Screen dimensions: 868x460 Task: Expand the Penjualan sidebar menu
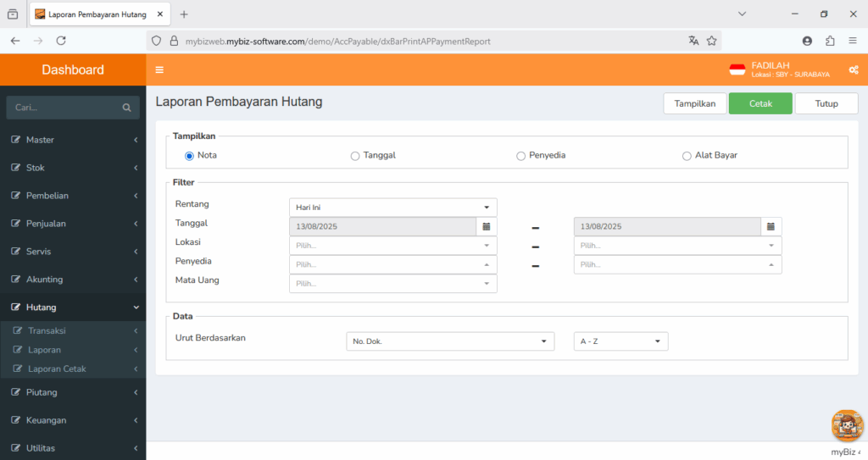[x=73, y=224]
